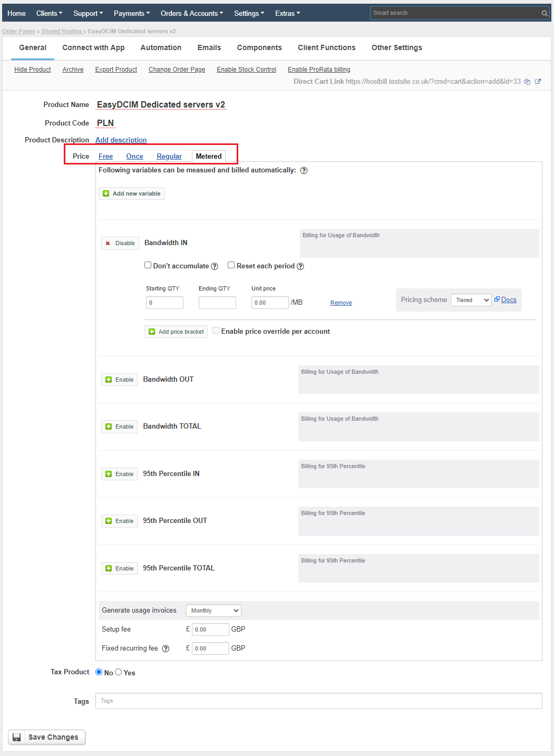Screen dimensions: 554x756
Task: Open Direct Cart Link in new window icon
Action: pyautogui.click(x=538, y=81)
